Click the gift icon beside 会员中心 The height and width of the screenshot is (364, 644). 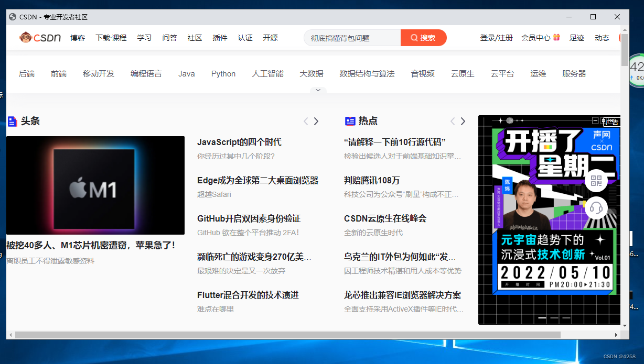tap(556, 37)
